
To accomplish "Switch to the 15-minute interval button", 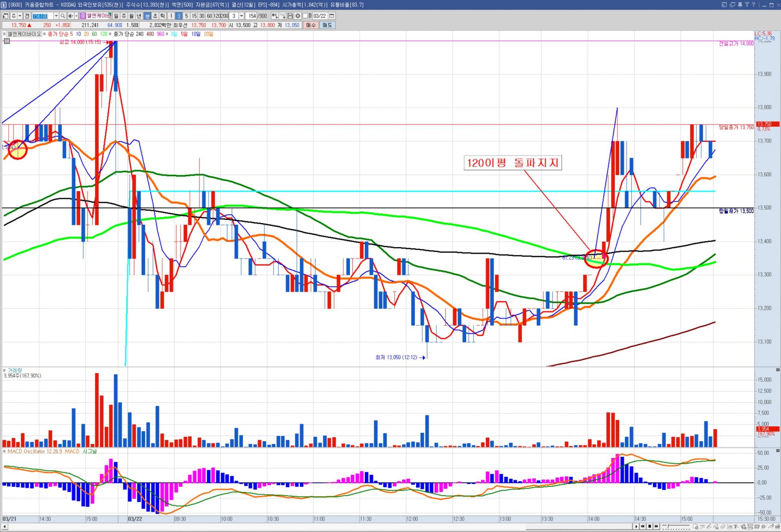I will coord(194,16).
